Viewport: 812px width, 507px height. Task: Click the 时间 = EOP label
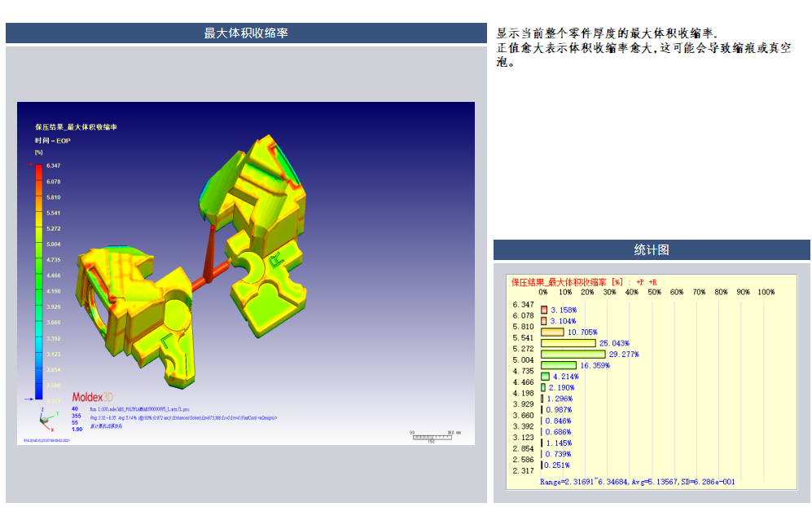[52, 140]
